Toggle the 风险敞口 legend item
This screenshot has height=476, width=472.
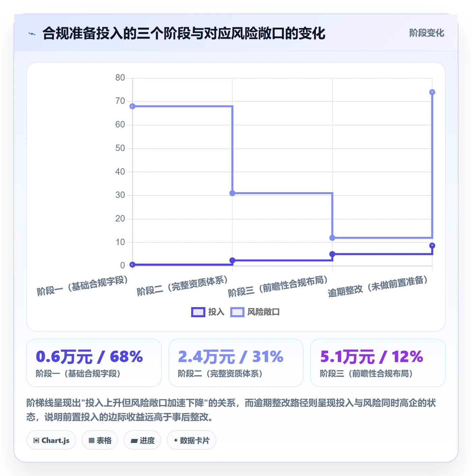pos(255,312)
